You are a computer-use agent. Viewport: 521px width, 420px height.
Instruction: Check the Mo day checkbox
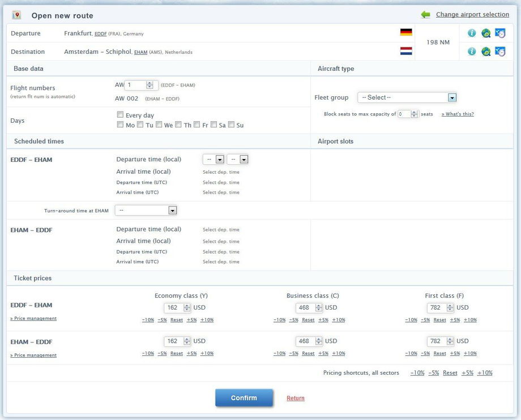(x=120, y=125)
